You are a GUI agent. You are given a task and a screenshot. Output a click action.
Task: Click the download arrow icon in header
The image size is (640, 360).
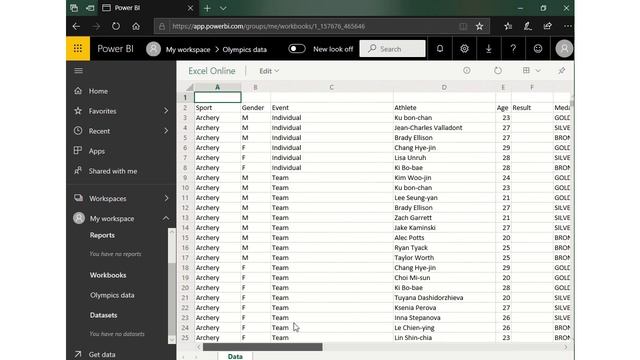pyautogui.click(x=489, y=49)
